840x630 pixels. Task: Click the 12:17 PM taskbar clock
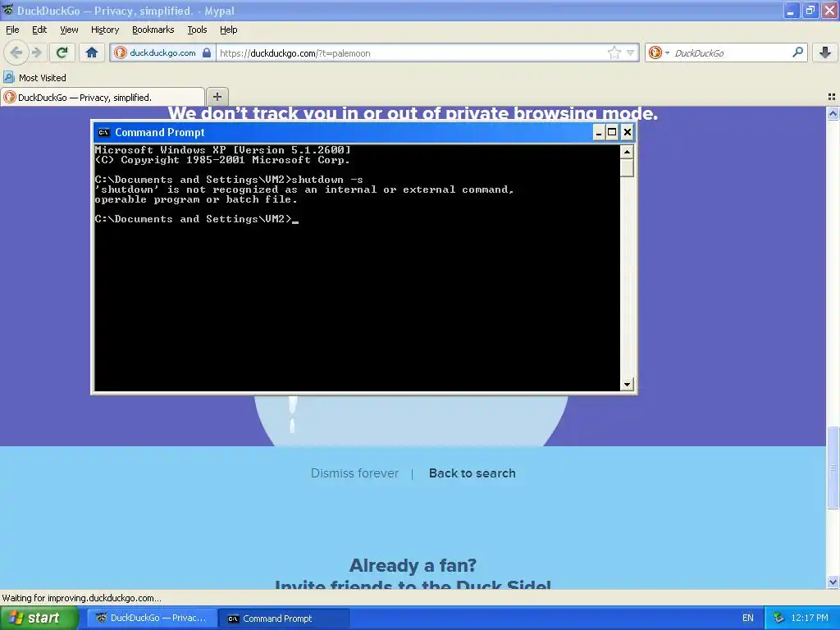coord(810,619)
